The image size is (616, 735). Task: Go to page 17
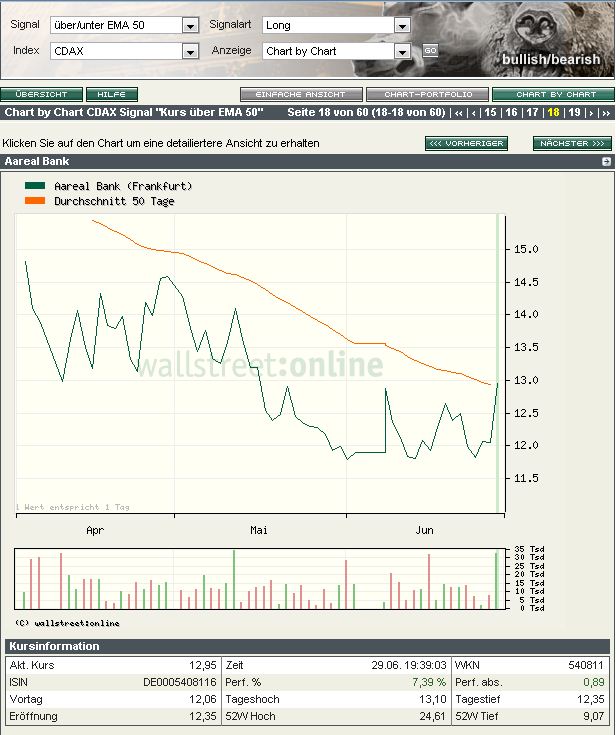[532, 112]
